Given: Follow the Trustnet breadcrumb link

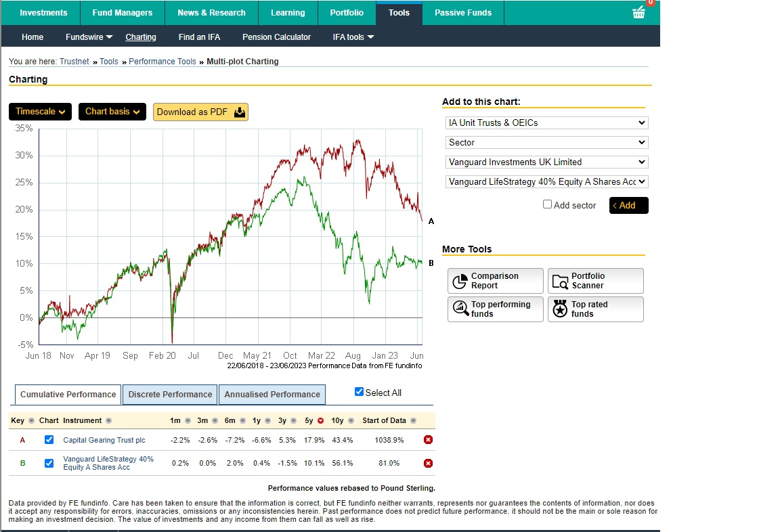Looking at the screenshot, I should point(74,62).
